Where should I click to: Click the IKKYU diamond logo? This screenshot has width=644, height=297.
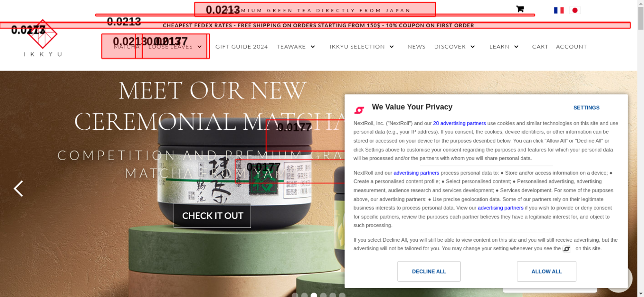(x=43, y=34)
